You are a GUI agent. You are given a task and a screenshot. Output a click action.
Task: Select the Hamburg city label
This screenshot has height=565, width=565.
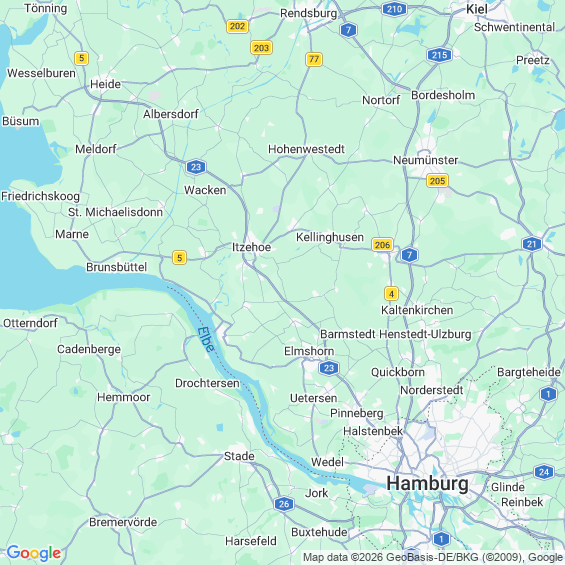427,483
